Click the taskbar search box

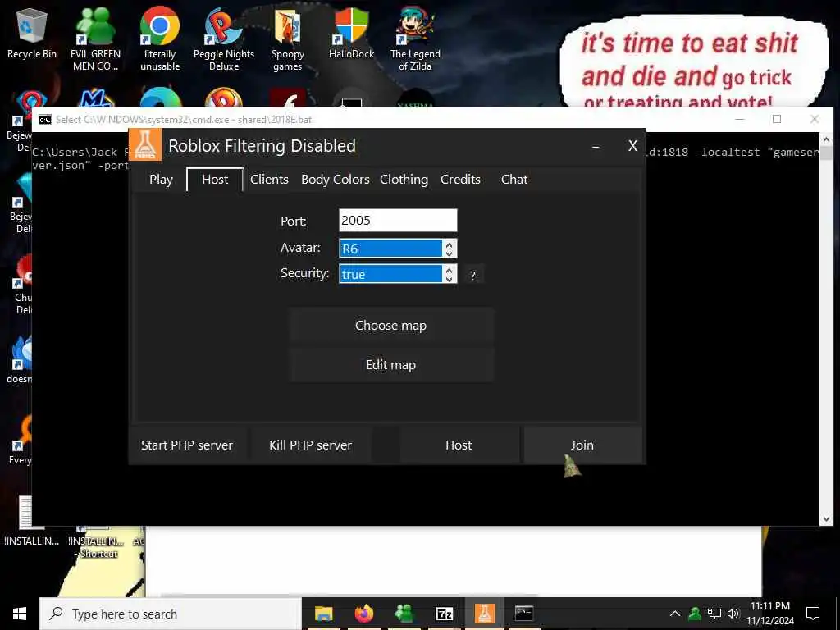click(x=171, y=614)
